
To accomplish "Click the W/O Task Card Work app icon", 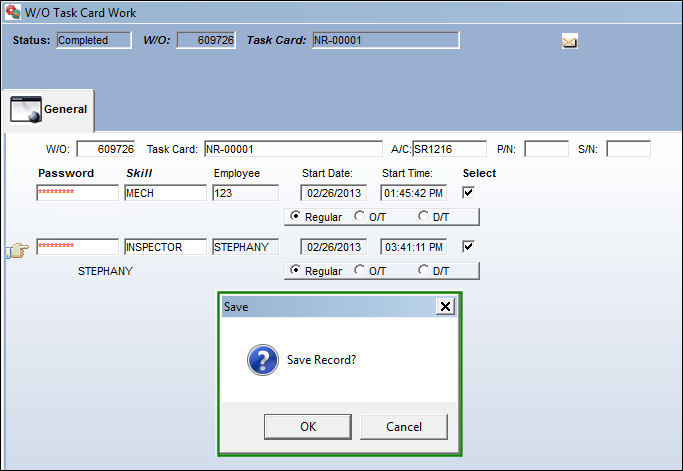I will (x=13, y=12).
